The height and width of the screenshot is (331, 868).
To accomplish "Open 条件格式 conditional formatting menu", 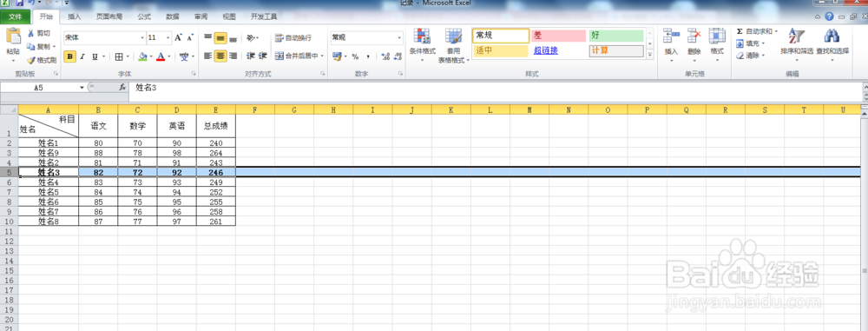I will (423, 44).
